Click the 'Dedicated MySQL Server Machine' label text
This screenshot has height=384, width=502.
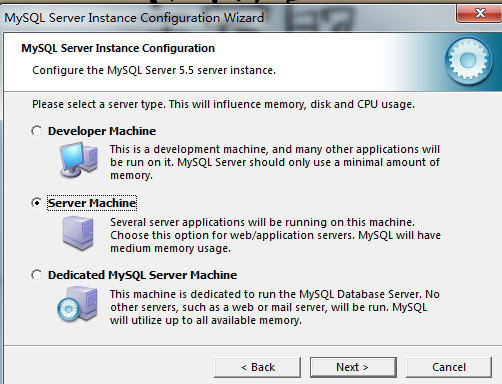(x=142, y=275)
